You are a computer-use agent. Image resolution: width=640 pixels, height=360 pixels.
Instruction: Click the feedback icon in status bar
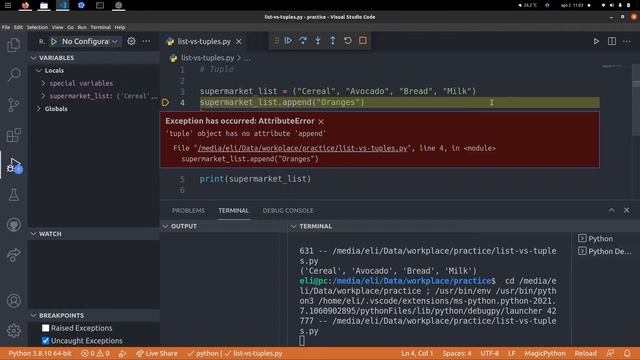coord(611,353)
